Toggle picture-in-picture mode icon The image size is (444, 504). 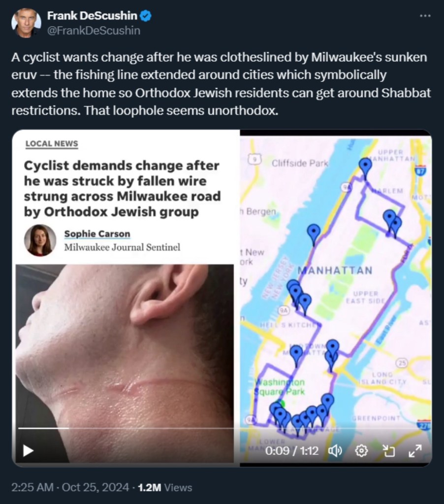coord(389,451)
